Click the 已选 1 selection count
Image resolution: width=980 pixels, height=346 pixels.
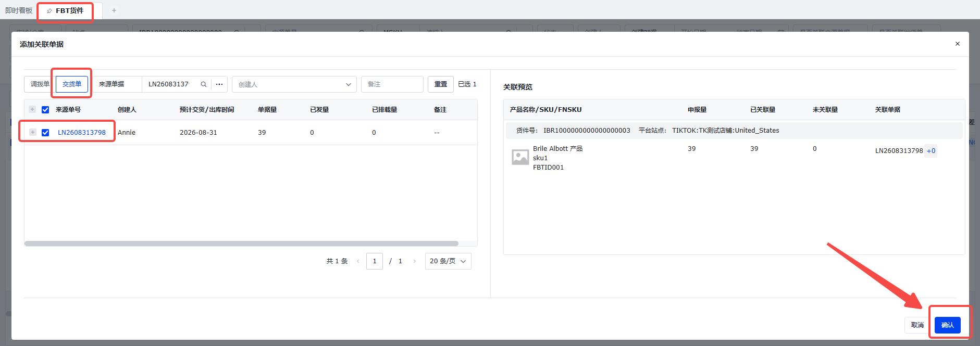click(x=467, y=84)
